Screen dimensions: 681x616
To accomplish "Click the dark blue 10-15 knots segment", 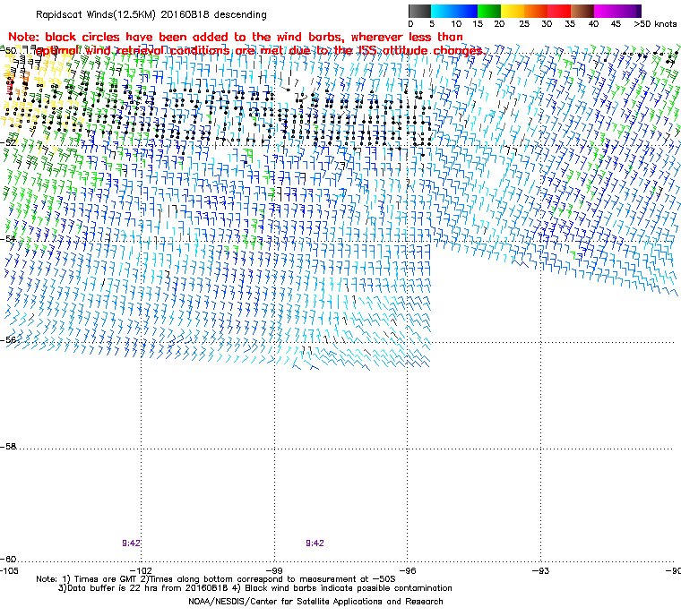I will click(x=466, y=11).
